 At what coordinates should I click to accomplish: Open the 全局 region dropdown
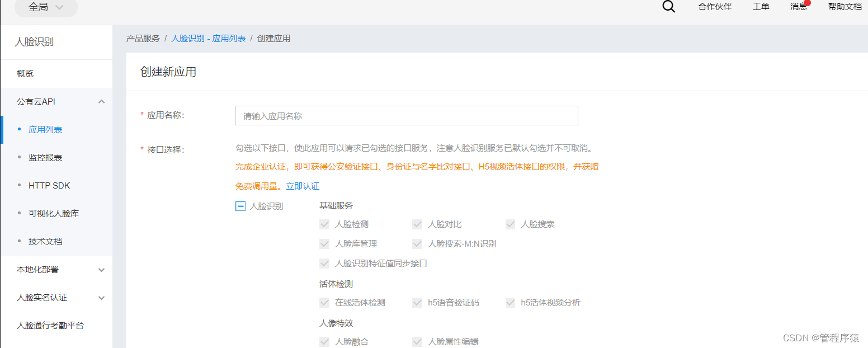pos(46,7)
